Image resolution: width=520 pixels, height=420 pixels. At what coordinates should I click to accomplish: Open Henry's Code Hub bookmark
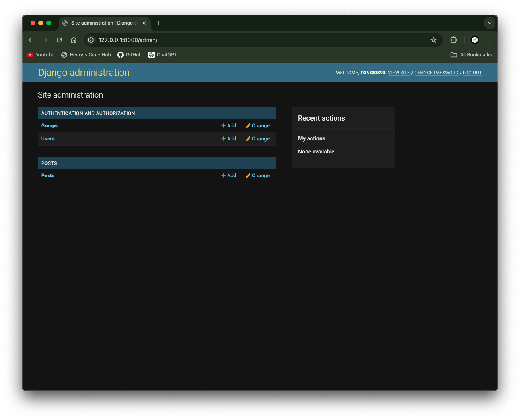pos(86,55)
